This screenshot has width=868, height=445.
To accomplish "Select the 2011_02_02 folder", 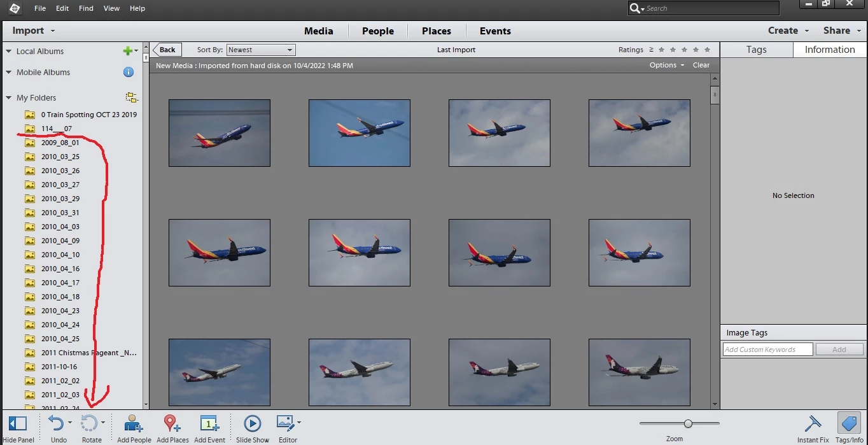I will coord(60,381).
